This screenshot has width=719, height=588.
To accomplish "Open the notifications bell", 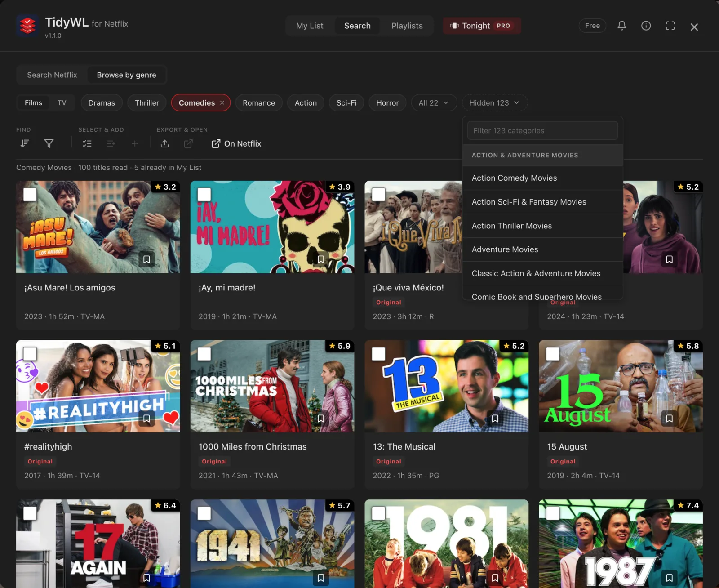I will coord(622,26).
